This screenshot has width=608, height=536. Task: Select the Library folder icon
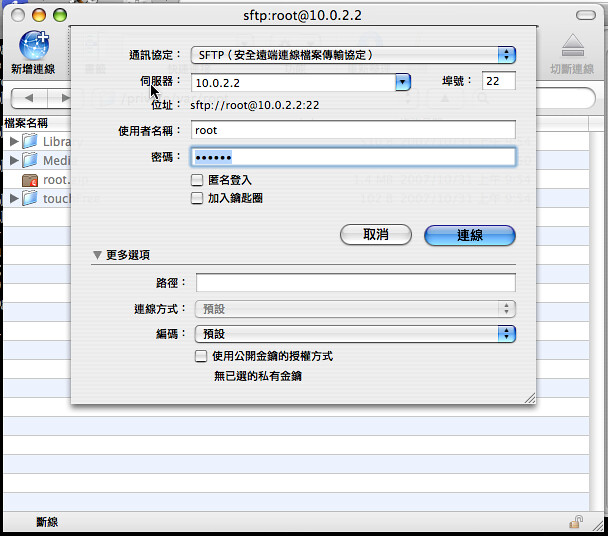(30, 141)
